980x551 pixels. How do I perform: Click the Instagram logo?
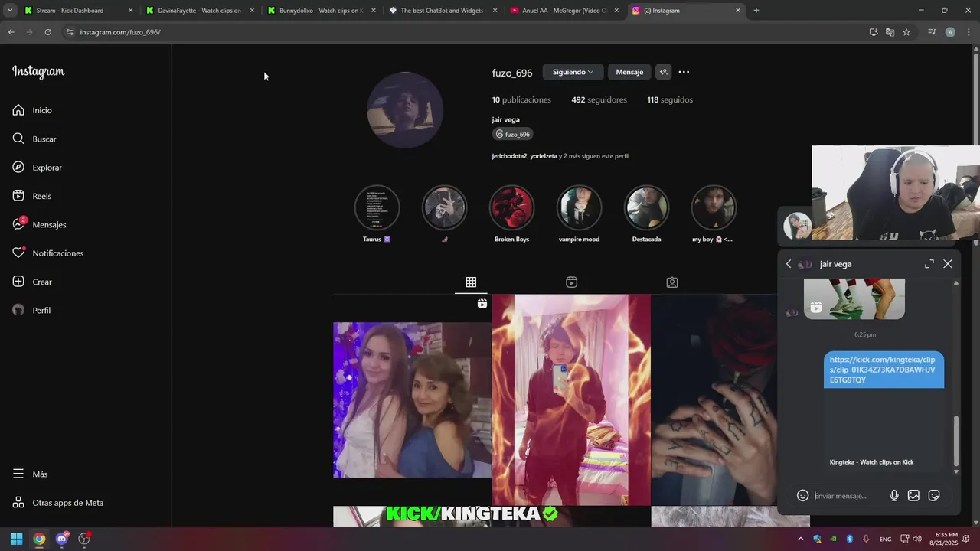point(38,72)
